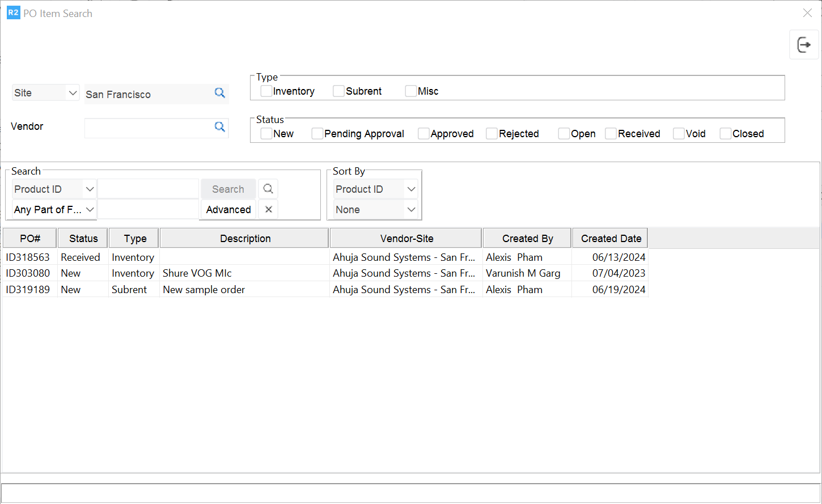Image resolution: width=822 pixels, height=504 pixels.
Task: Check the Subrent type checkbox
Action: [x=338, y=91]
